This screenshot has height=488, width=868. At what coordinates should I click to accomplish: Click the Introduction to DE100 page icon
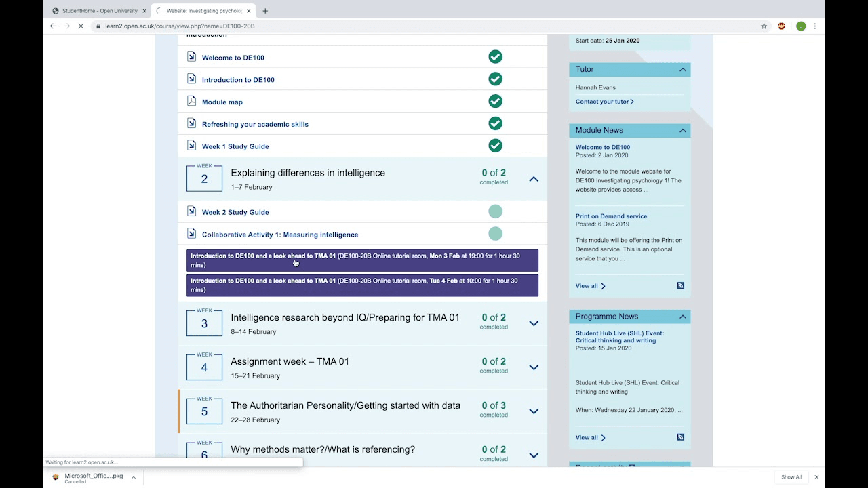(x=191, y=79)
